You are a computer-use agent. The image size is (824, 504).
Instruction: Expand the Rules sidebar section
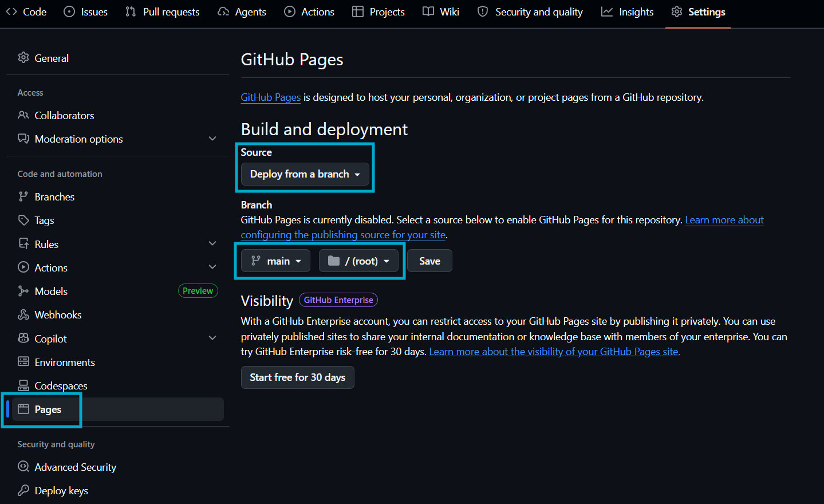[x=212, y=244]
